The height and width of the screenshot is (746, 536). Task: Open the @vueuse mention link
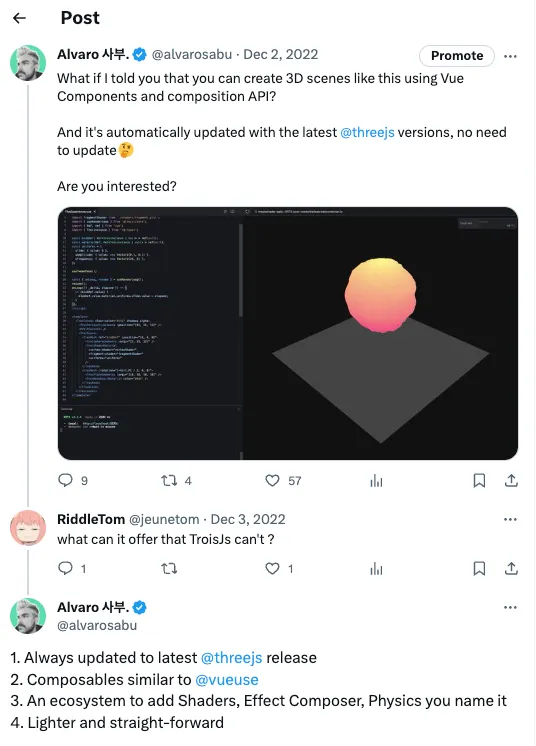pyautogui.click(x=227, y=679)
